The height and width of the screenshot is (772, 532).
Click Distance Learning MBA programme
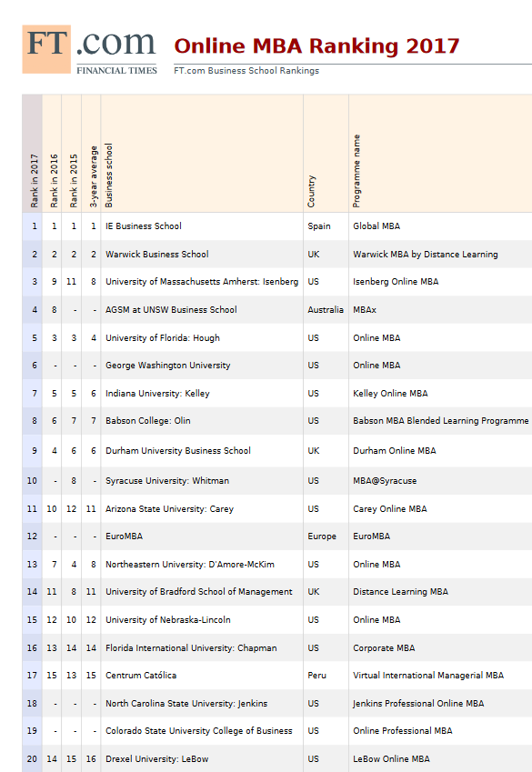click(x=400, y=591)
